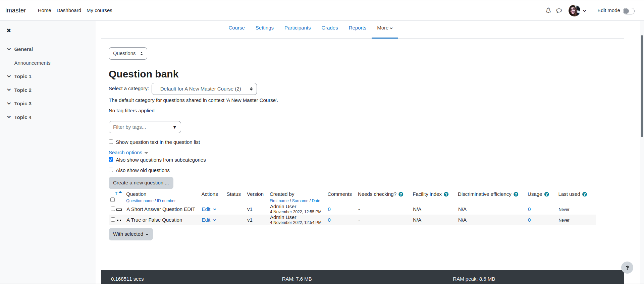Open user menu via profile avatar

coord(574,10)
